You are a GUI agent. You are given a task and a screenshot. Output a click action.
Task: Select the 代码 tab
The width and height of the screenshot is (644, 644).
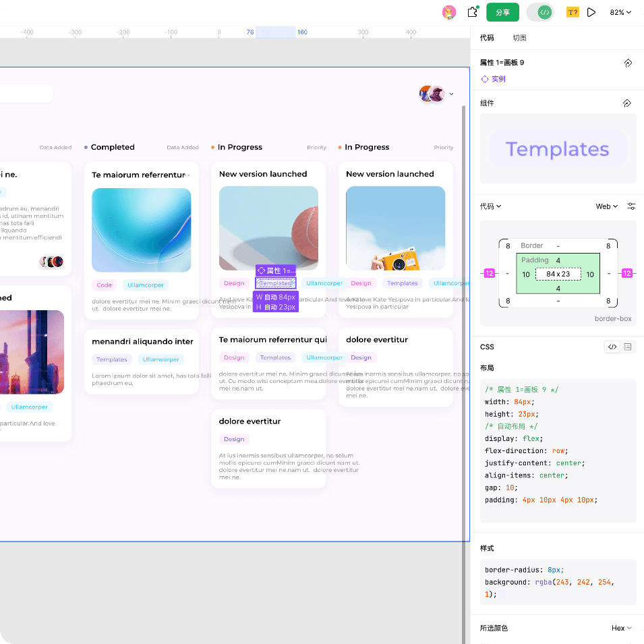(487, 38)
